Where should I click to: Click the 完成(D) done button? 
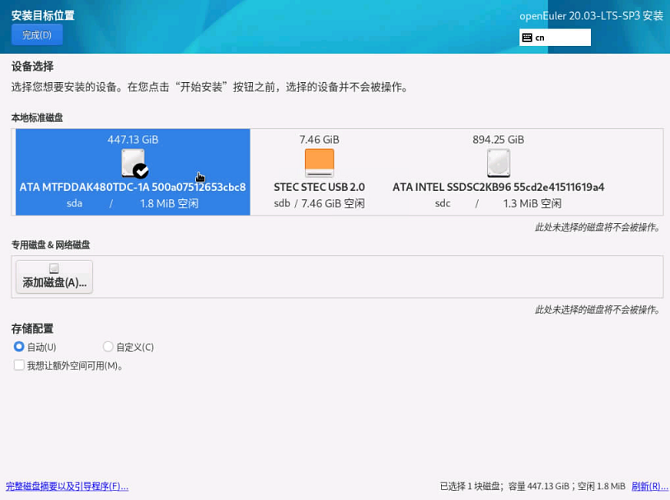(37, 35)
